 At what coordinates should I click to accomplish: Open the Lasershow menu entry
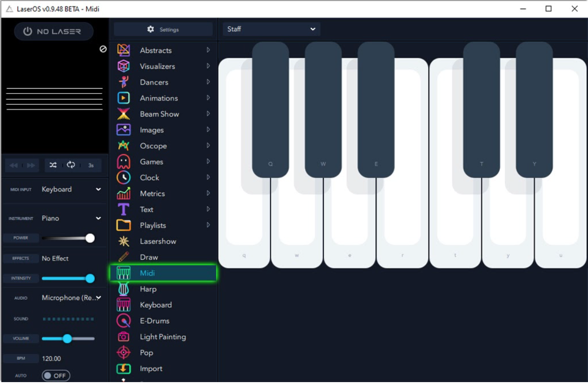click(158, 241)
